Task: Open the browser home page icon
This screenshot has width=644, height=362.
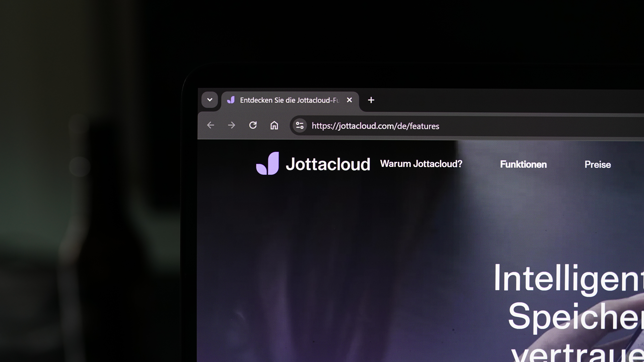Action: (274, 125)
